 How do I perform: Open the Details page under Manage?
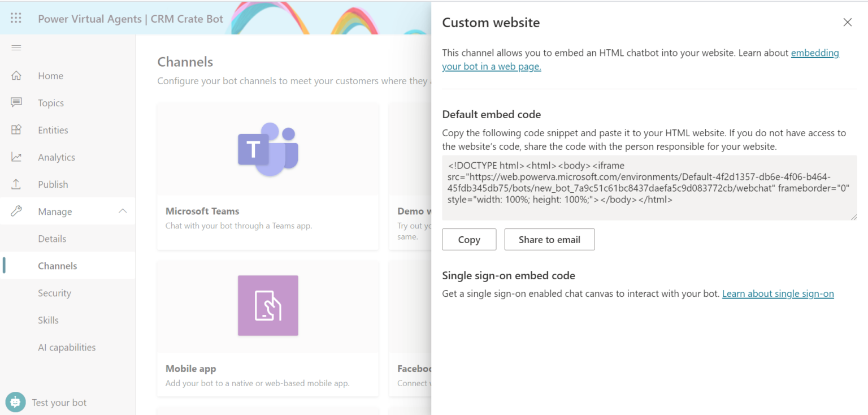click(x=52, y=239)
